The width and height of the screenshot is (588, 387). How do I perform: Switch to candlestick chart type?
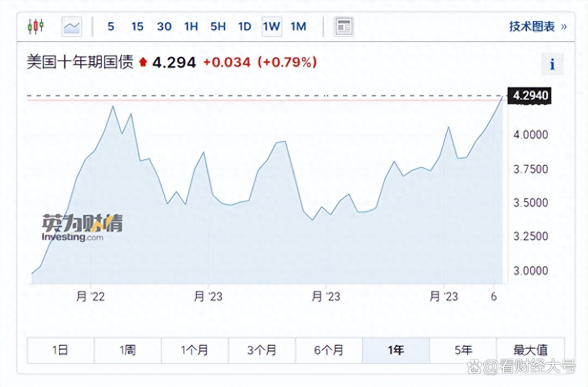[35, 26]
